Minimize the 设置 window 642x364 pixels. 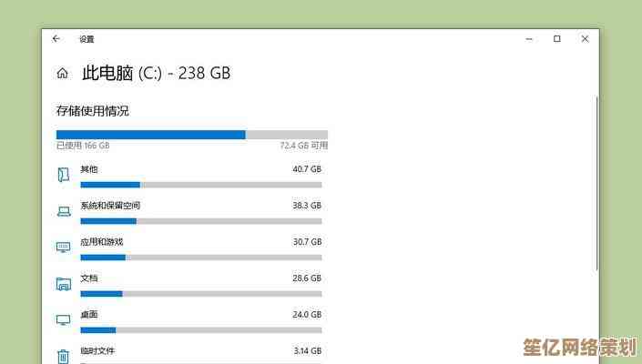coord(529,39)
